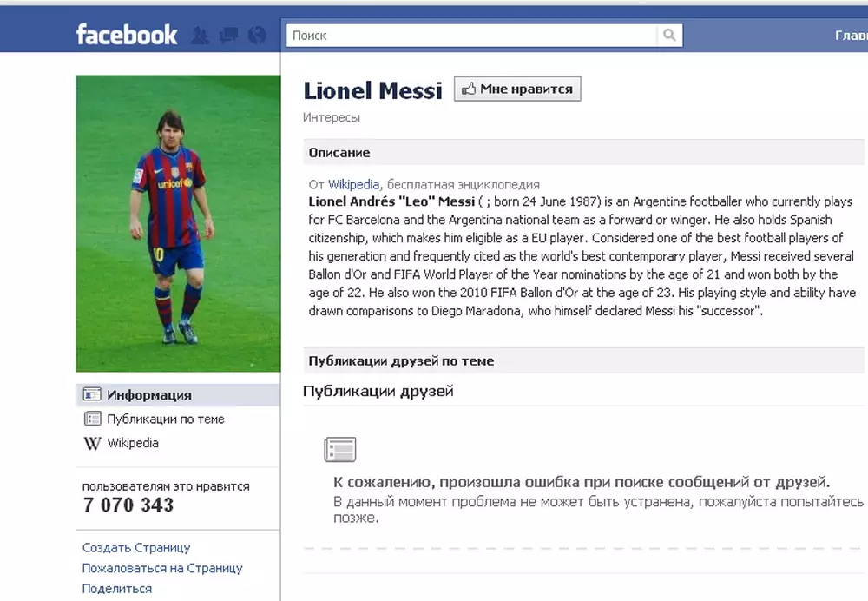
Task: Click the 'Интересы' category label
Action: click(x=332, y=117)
